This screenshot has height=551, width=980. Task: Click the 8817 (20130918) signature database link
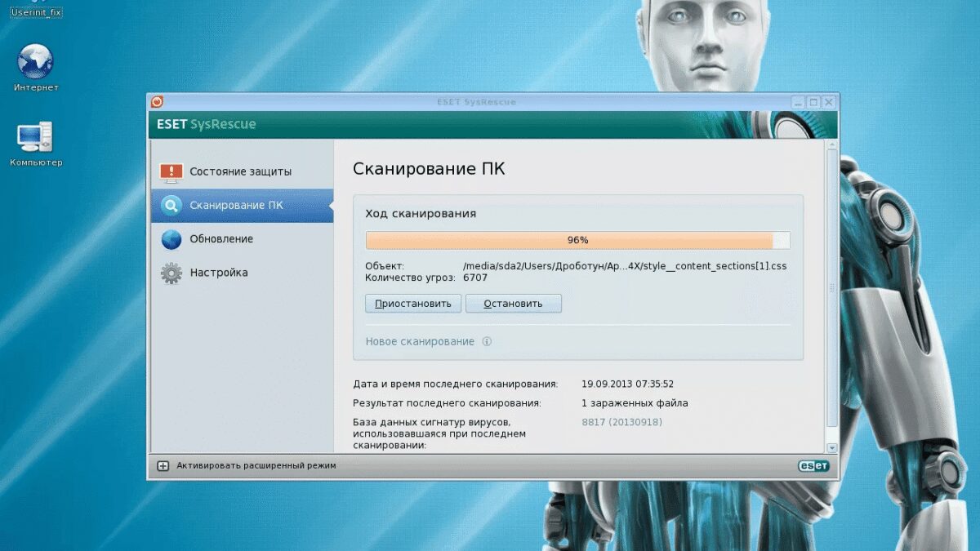tap(622, 422)
